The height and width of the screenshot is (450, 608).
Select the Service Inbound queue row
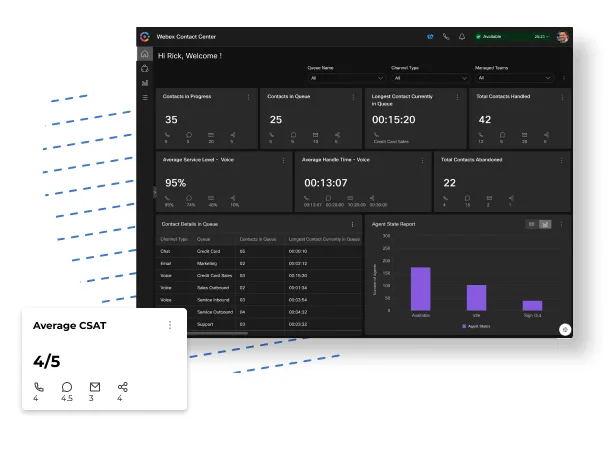259,300
